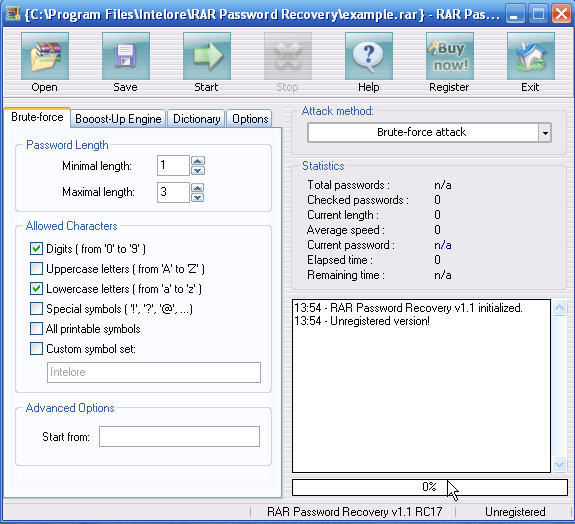This screenshot has width=575, height=524.
Task: Click the 0% progress bar
Action: (430, 487)
